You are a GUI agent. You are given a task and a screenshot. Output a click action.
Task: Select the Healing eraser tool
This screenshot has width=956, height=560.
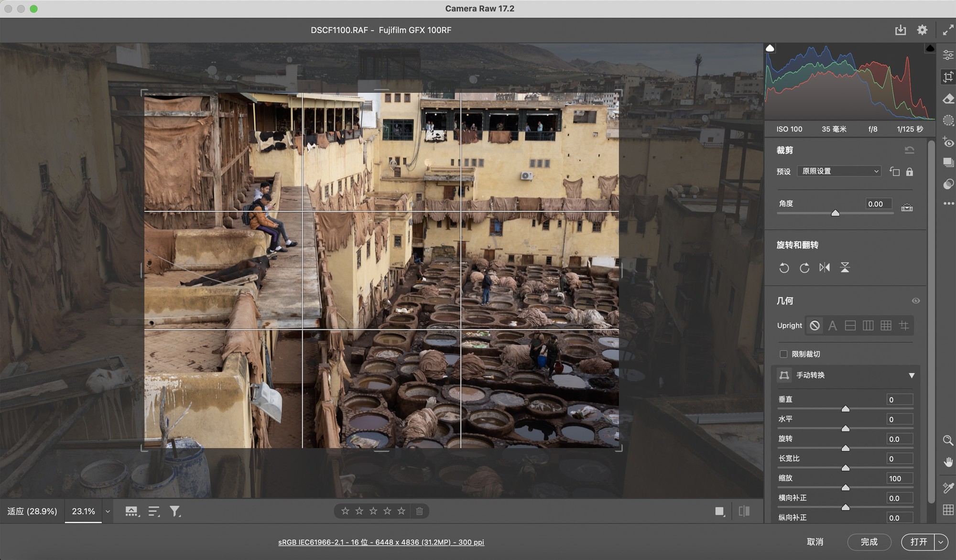948,99
